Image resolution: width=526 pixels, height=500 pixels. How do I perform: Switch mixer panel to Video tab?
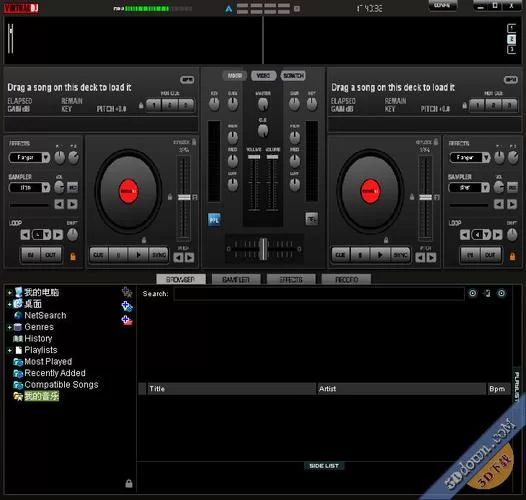264,76
